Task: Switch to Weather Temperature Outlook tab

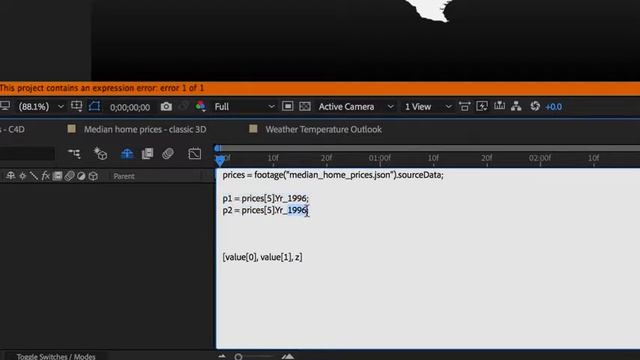Action: click(x=324, y=129)
